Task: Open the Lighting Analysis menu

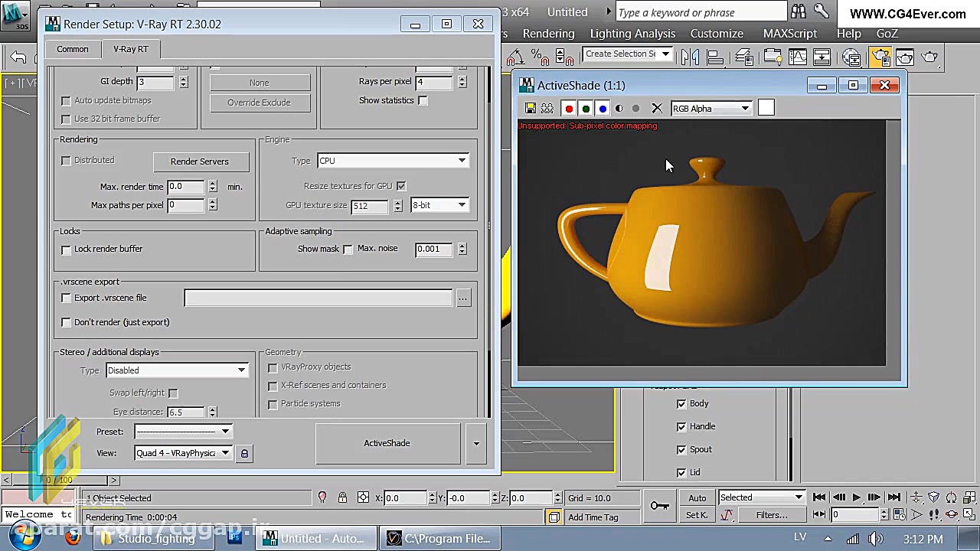Action: [x=632, y=34]
